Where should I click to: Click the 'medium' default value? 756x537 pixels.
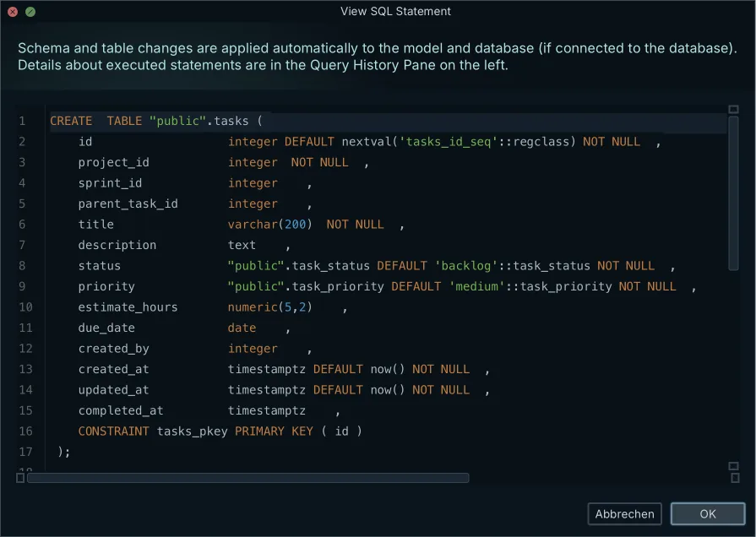pos(476,287)
